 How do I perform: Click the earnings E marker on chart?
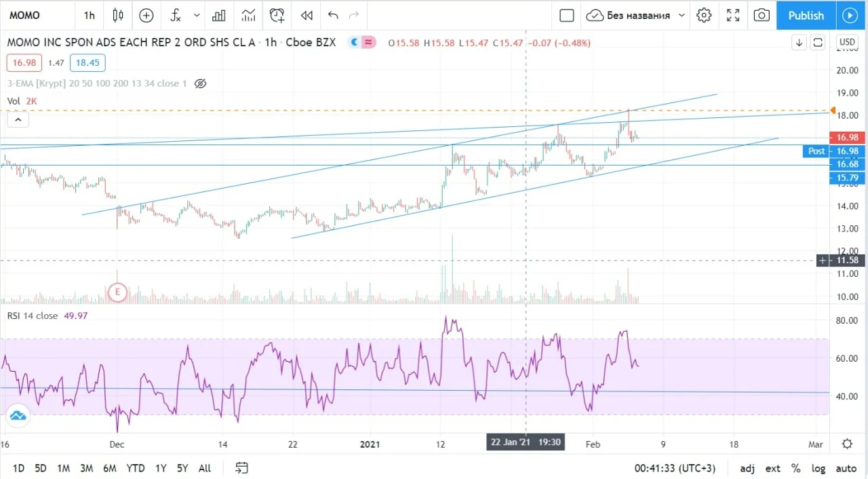[118, 292]
